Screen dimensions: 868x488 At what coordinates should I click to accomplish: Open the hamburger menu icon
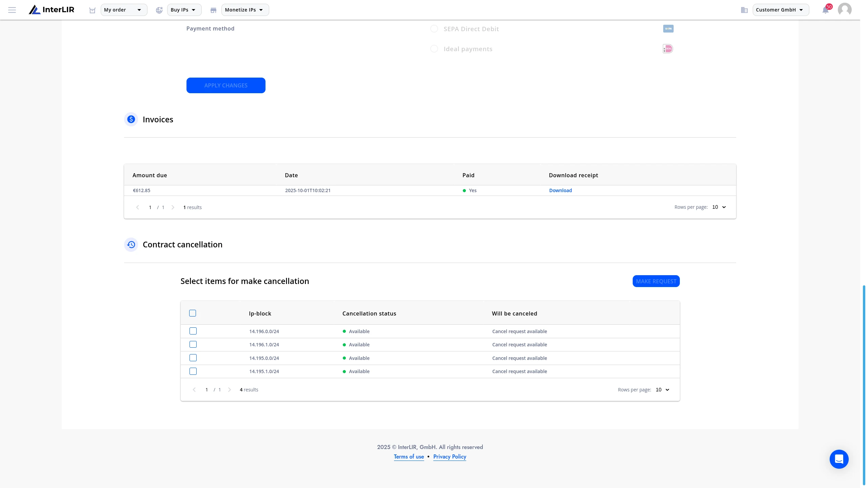[12, 10]
